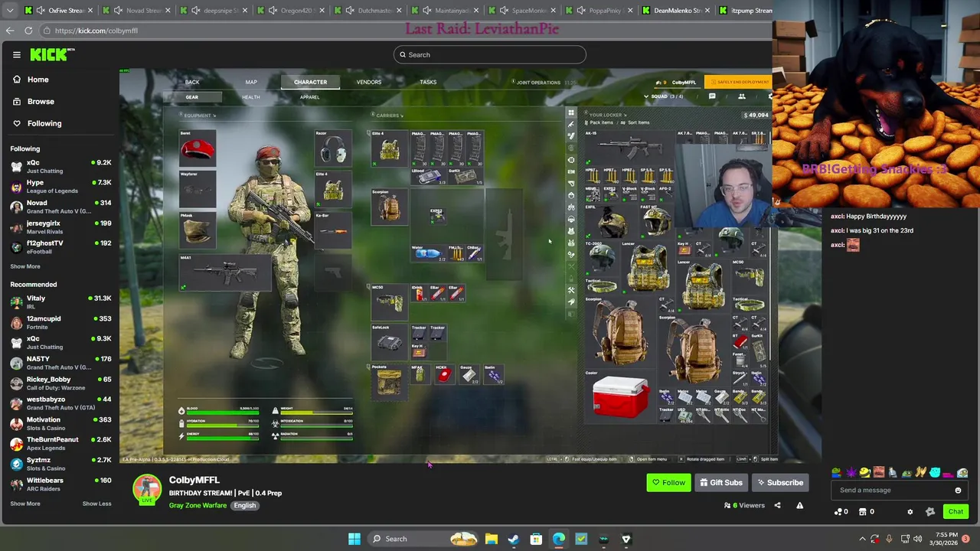Screen dimensions: 980x551
Task: Open the chat settings gear icon
Action: 910,512
